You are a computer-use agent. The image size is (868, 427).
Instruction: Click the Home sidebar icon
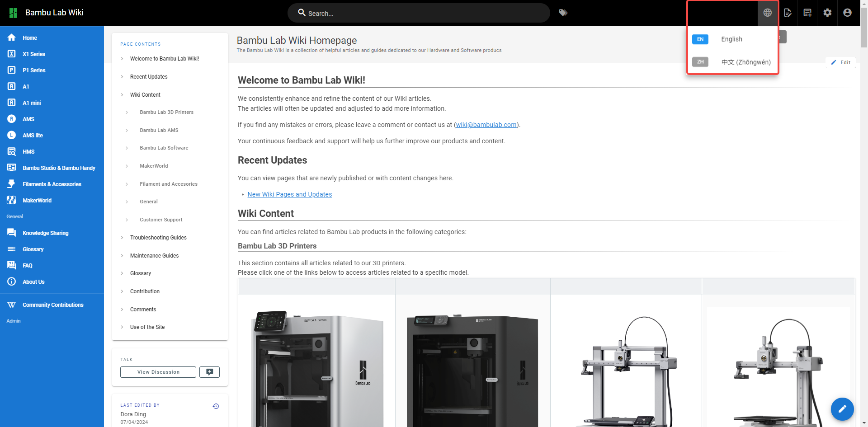12,38
